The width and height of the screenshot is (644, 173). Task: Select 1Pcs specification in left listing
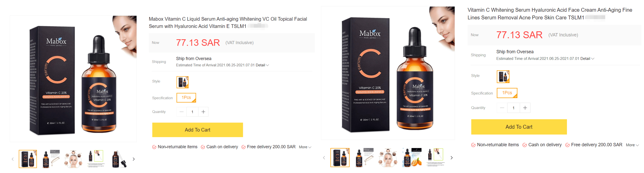coord(186,98)
